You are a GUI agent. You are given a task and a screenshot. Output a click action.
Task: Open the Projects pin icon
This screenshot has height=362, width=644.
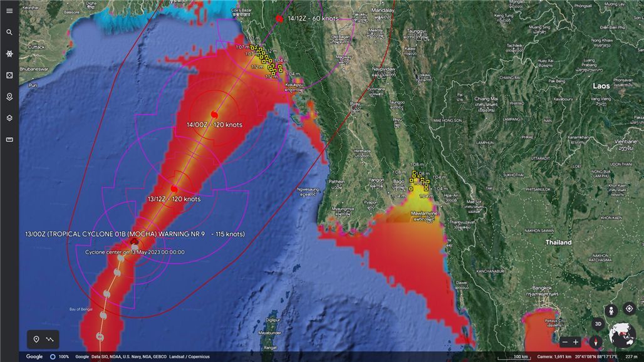point(9,96)
